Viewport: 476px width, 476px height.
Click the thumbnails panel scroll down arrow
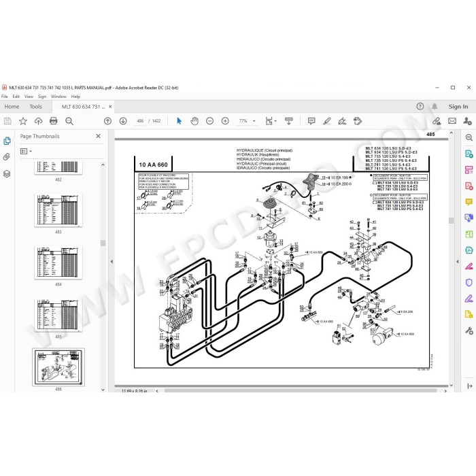[103, 390]
